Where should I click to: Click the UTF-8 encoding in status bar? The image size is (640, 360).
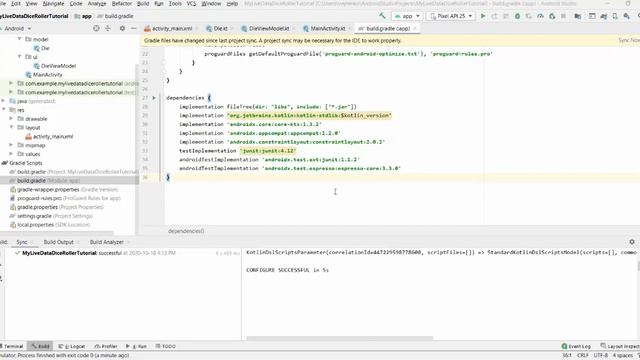point(600,356)
